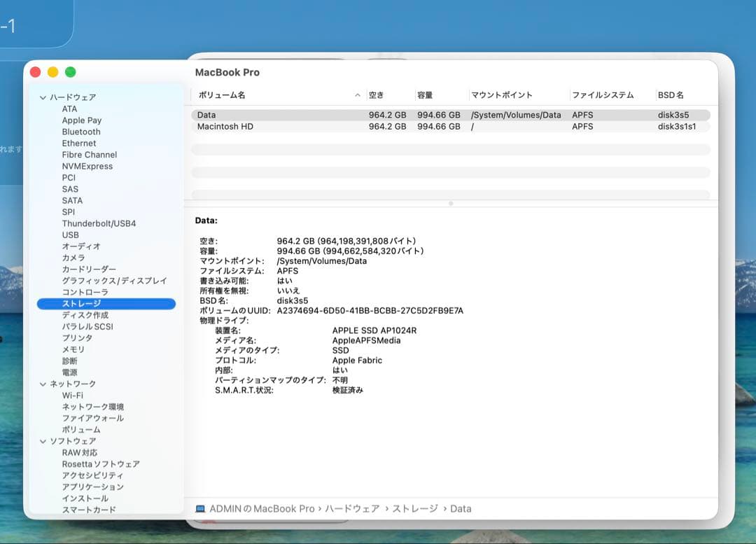
Task: Select Bluetooth in the hardware sidebar
Action: coord(80,132)
